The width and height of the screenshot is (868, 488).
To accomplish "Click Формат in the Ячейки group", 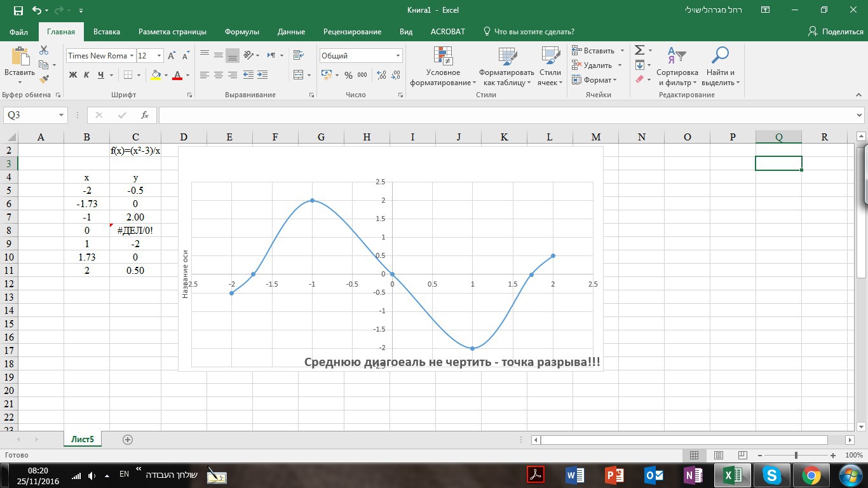I will pos(594,80).
